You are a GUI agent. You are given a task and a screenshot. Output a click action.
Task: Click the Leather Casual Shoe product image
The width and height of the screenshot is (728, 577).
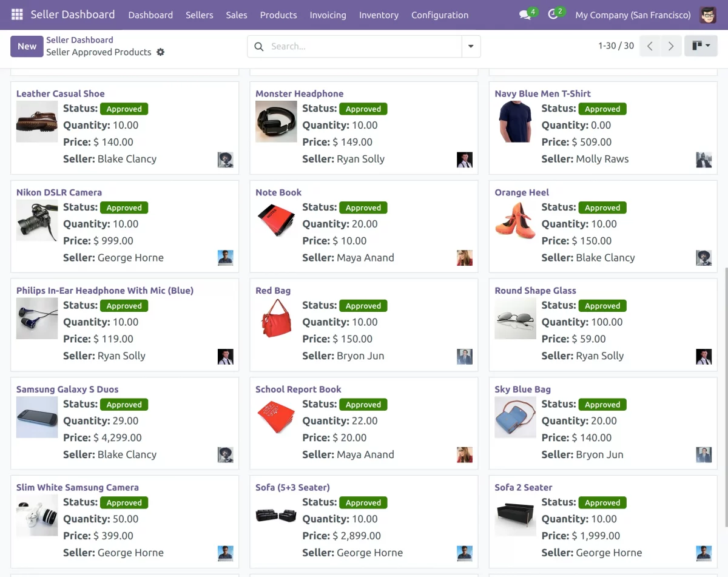tap(37, 121)
